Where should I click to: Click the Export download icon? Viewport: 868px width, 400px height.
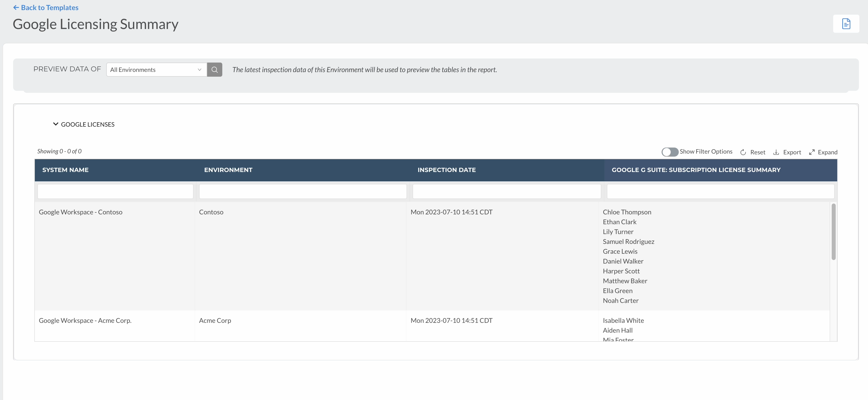[776, 152]
